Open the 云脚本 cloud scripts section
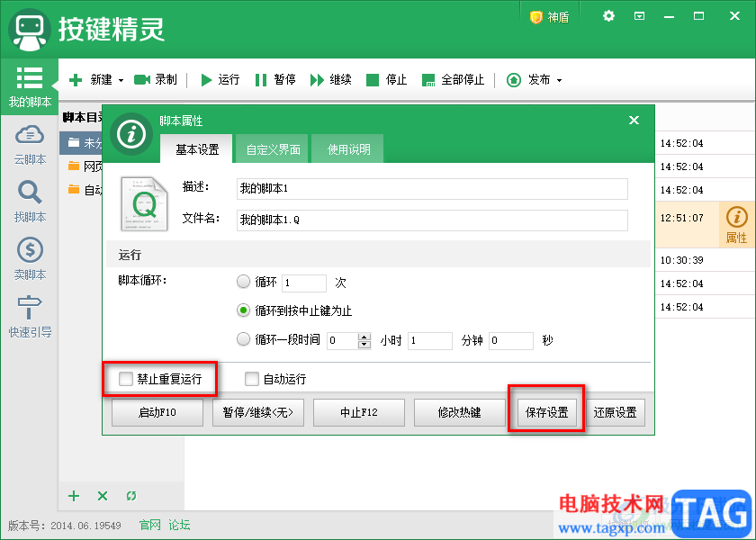Image resolution: width=756 pixels, height=540 pixels. click(30, 145)
